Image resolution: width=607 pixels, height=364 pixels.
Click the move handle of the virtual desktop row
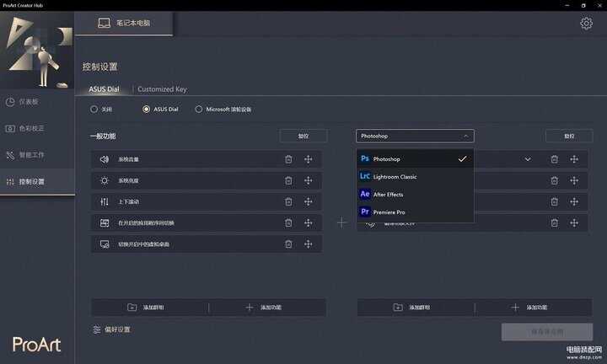[x=309, y=244]
